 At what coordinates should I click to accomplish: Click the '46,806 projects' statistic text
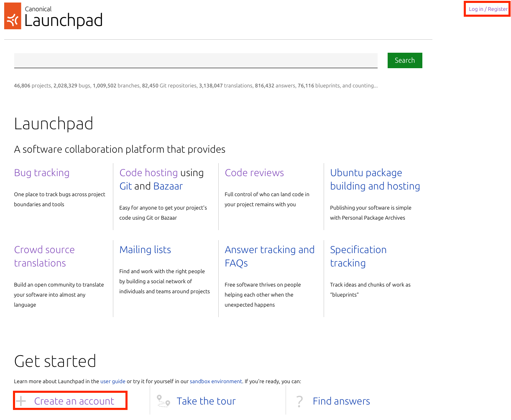33,86
